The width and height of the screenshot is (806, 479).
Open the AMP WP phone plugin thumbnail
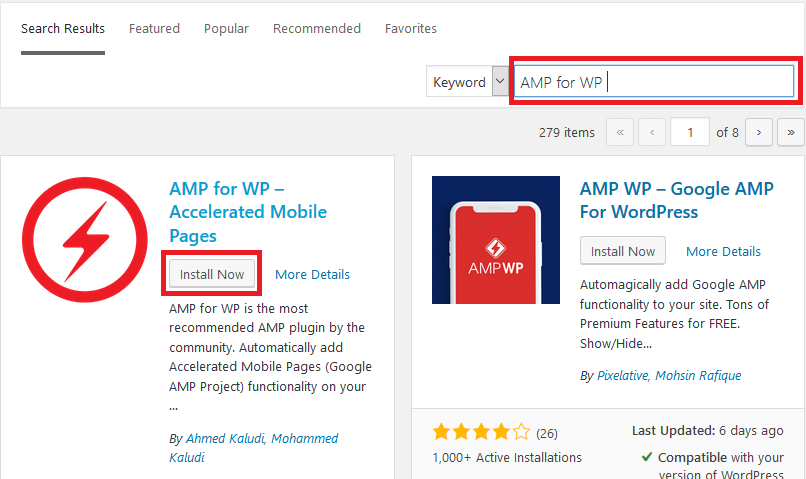pos(496,240)
